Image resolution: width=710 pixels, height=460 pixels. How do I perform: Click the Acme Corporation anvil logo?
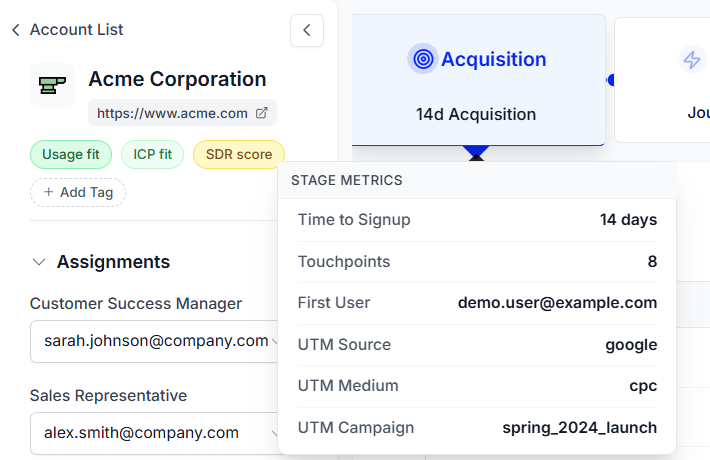pyautogui.click(x=53, y=86)
